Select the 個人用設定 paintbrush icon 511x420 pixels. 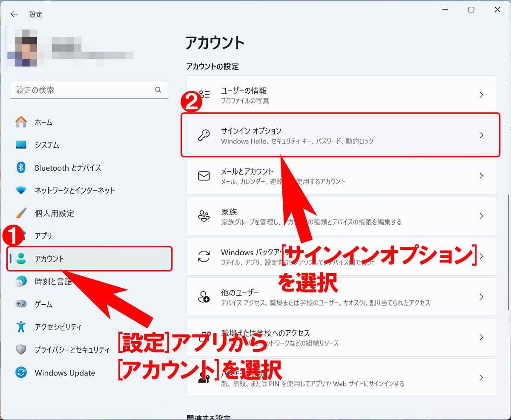(x=21, y=213)
